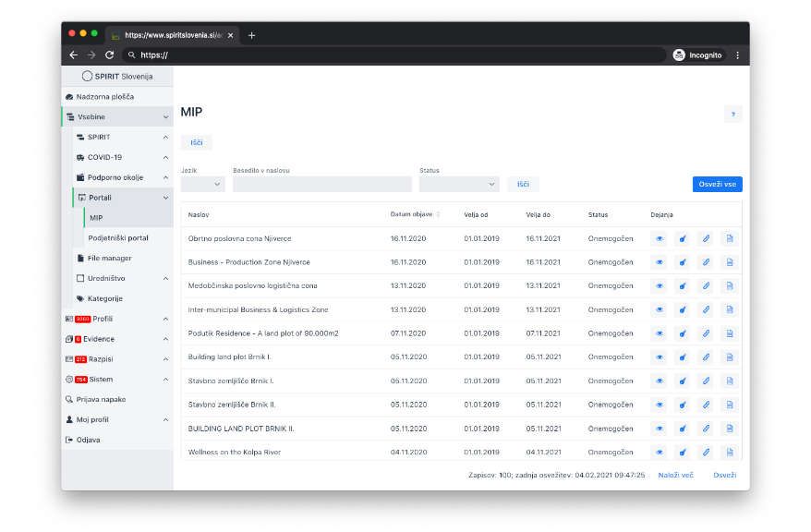
Task: Toggle view eye for Building land plot Brnik I.
Action: coord(660,357)
